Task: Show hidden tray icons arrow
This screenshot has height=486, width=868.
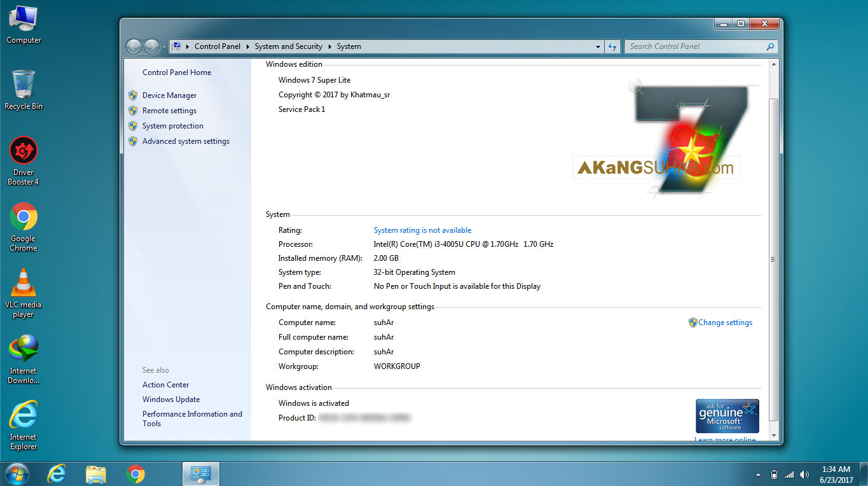Action: (758, 475)
